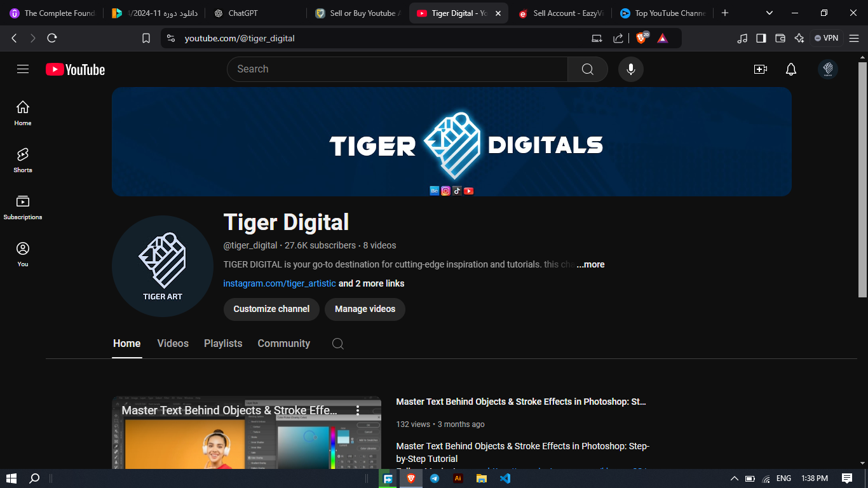Open File Explorer from the taskbar

point(482,478)
